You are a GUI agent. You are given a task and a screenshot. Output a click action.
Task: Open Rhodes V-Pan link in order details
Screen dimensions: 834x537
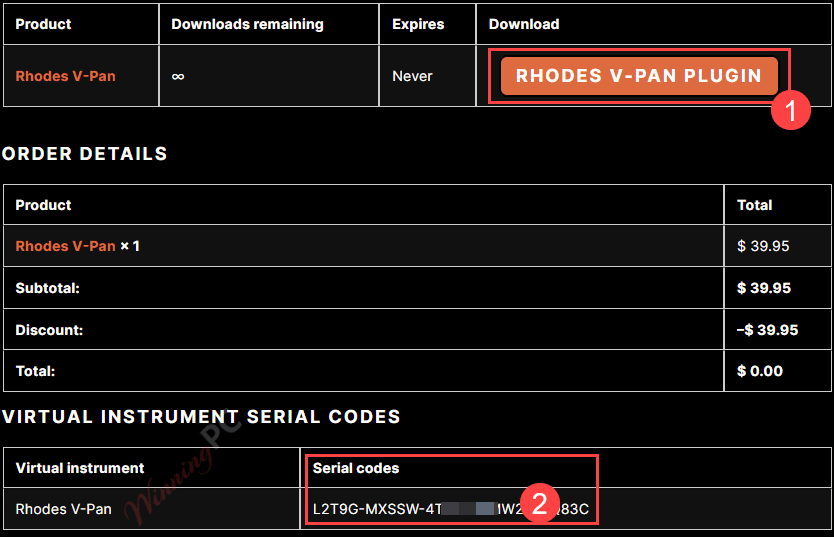pos(65,246)
